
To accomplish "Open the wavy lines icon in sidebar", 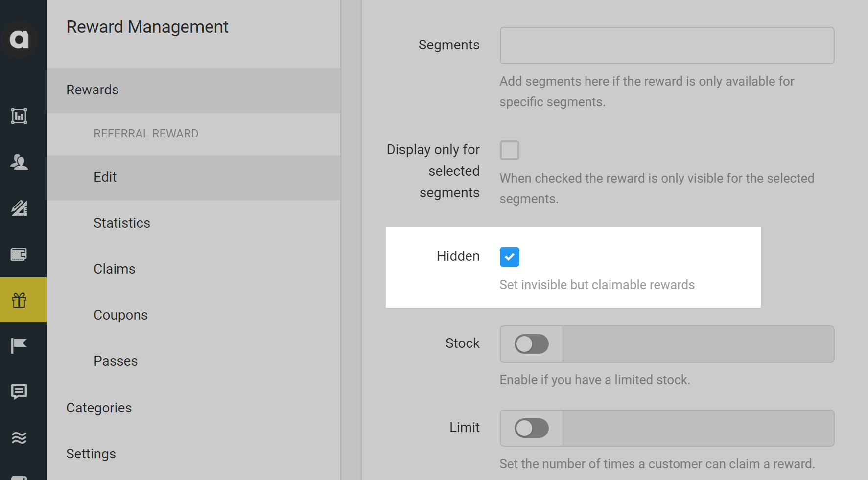I will pos(19,437).
